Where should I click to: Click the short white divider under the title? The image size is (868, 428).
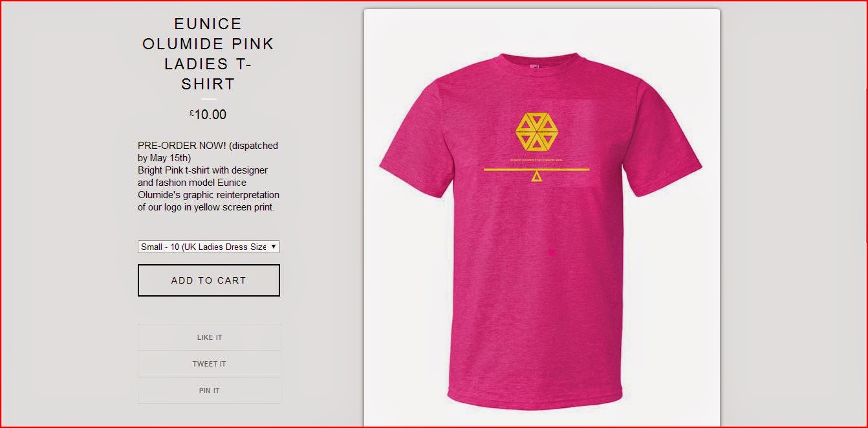coord(208,99)
